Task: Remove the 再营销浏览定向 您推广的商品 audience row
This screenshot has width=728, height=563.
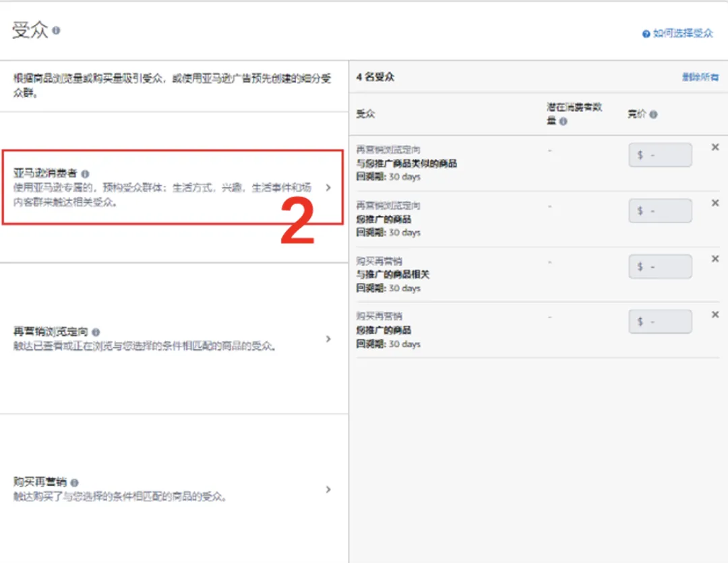Action: [x=715, y=204]
